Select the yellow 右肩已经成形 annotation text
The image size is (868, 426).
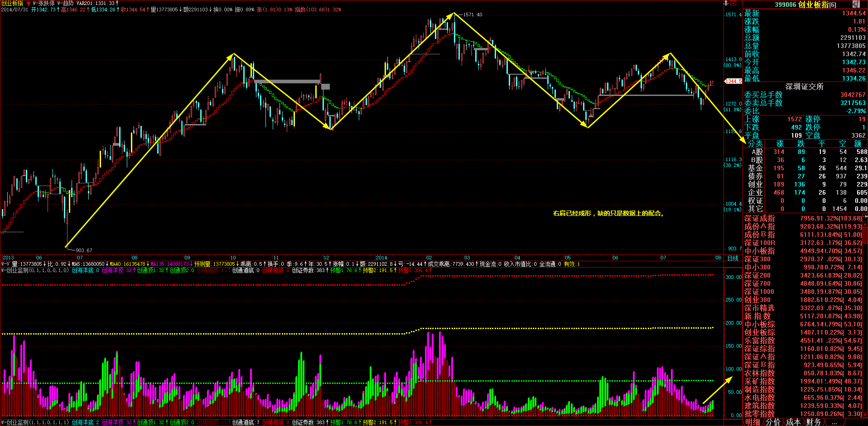609,213
